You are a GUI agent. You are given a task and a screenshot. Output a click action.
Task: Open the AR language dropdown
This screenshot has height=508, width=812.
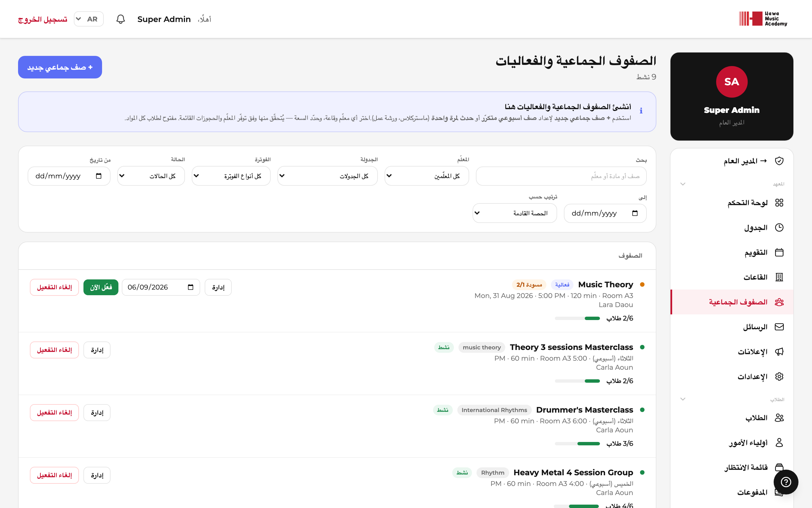pyautogui.click(x=89, y=19)
